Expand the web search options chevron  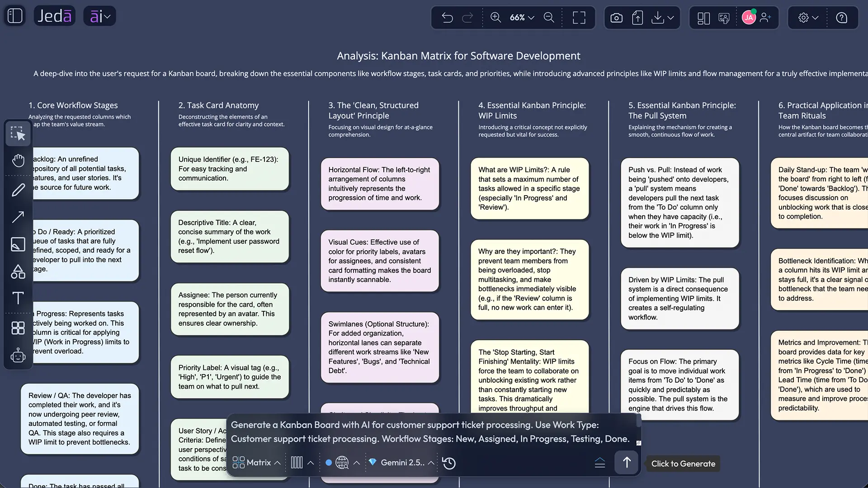[357, 463]
